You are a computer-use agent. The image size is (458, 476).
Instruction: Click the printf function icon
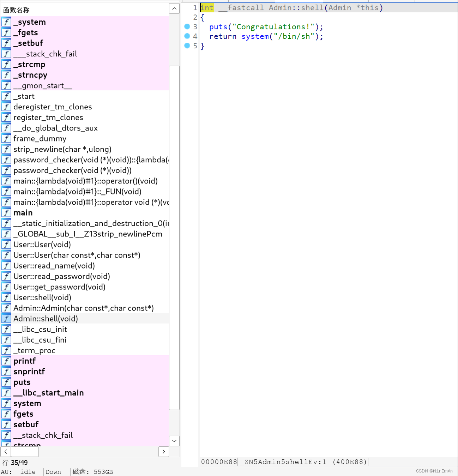coord(6,361)
